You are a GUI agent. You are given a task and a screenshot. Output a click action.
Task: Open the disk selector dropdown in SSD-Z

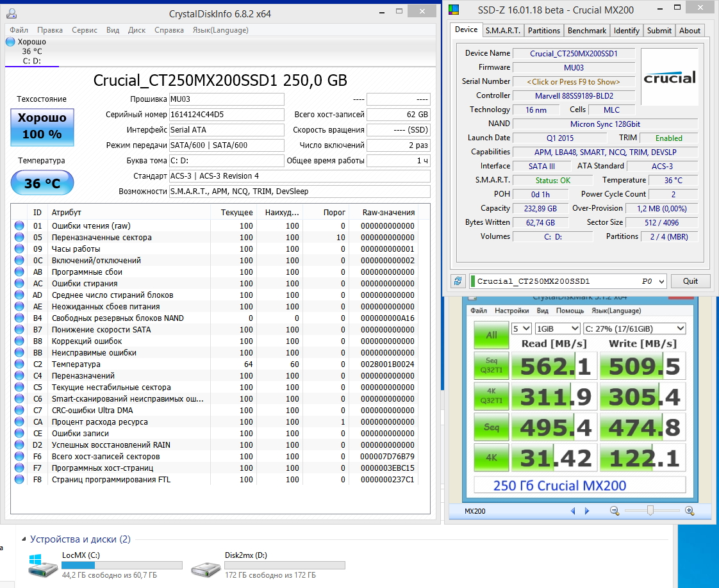click(x=661, y=281)
